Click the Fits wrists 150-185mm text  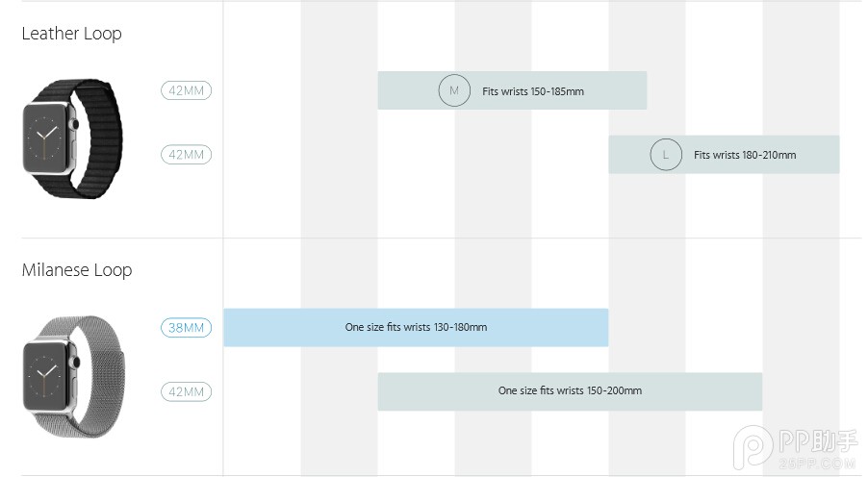[x=532, y=91]
